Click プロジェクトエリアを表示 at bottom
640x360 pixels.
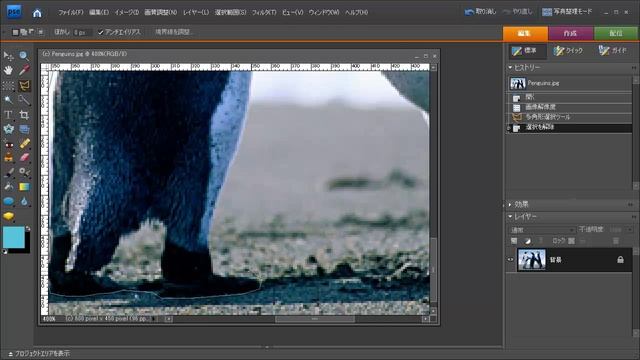pyautogui.click(x=39, y=353)
